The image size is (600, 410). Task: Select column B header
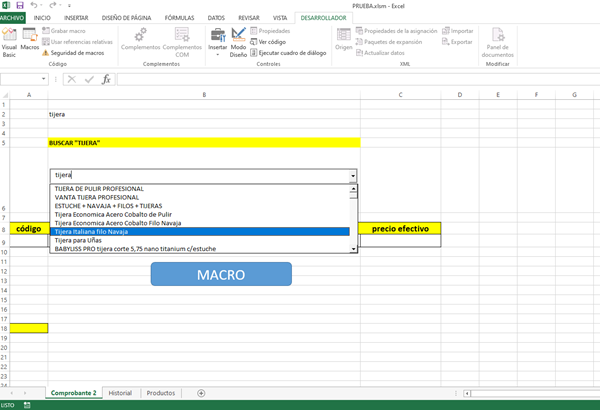(x=204, y=95)
